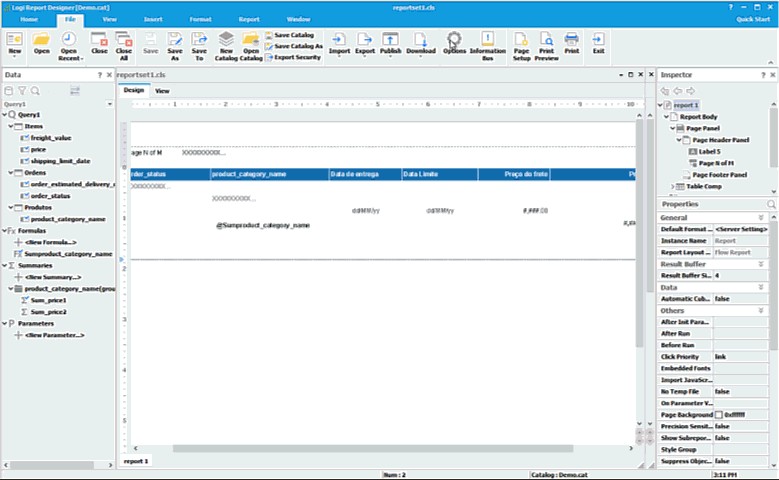The height and width of the screenshot is (480, 779).
Task: Click Export Security in the ribbon
Action: [x=296, y=58]
